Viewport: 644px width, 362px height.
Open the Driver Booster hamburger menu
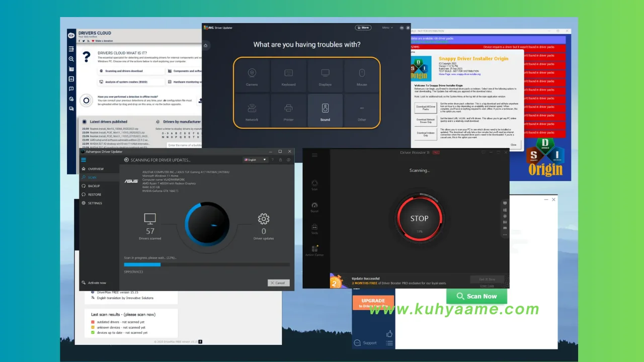point(314,155)
